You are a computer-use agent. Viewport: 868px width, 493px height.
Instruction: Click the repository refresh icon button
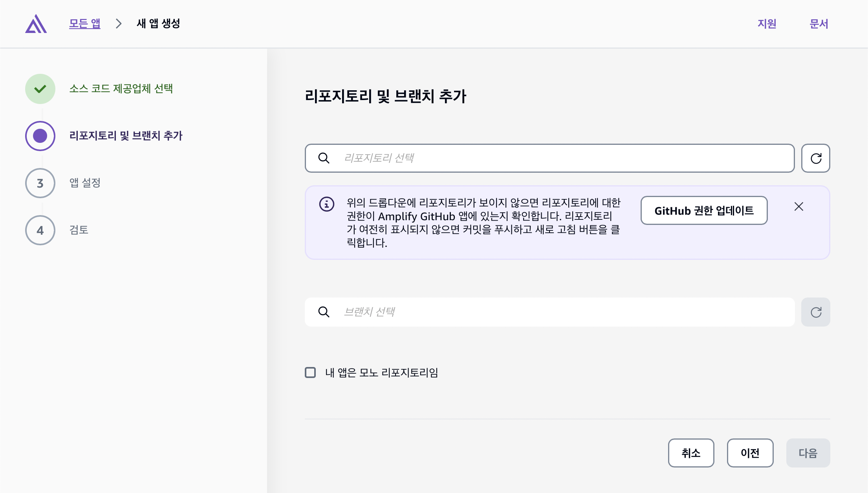click(x=816, y=158)
